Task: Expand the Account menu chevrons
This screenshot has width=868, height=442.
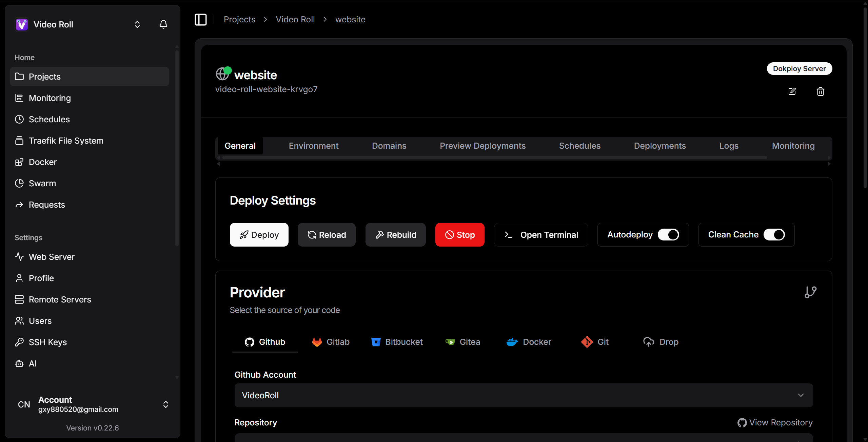Action: click(x=166, y=404)
